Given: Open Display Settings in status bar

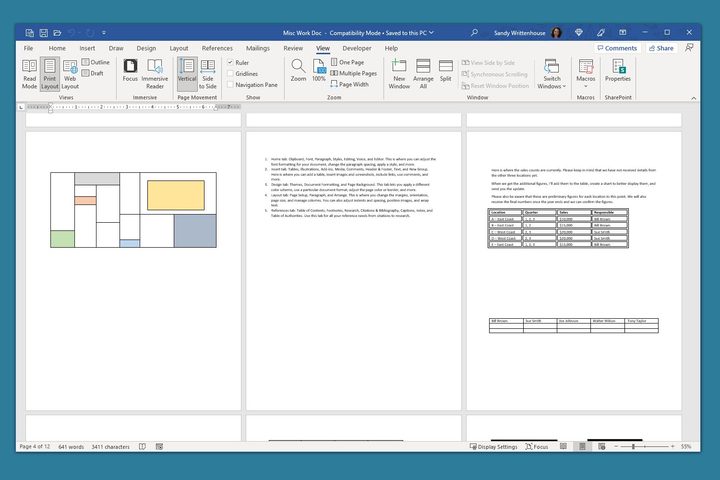Looking at the screenshot, I should pos(494,446).
